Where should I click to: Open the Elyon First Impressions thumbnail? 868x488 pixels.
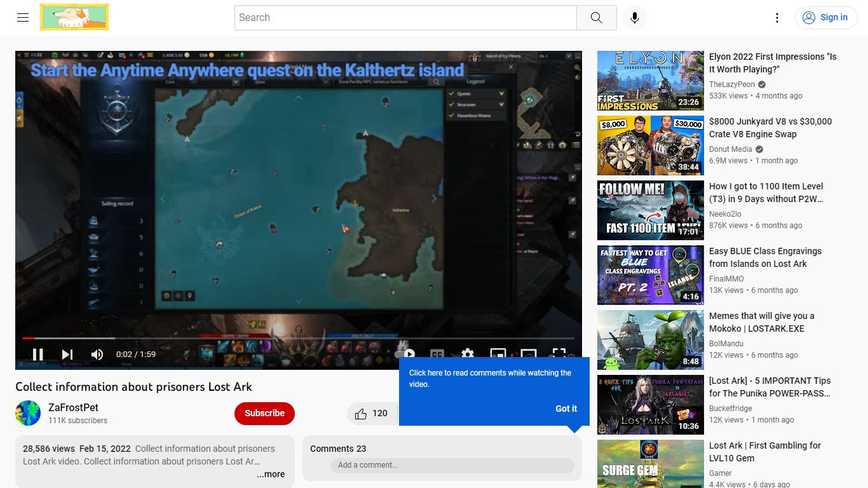click(x=651, y=81)
